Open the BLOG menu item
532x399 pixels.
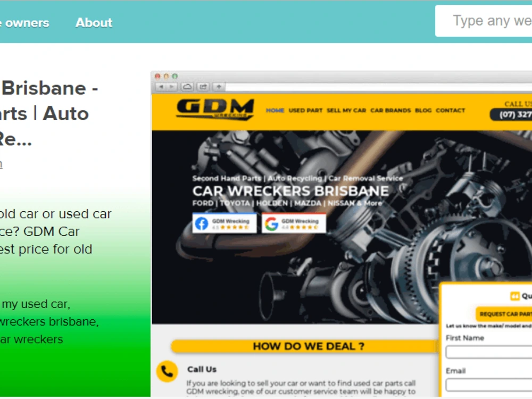423,110
